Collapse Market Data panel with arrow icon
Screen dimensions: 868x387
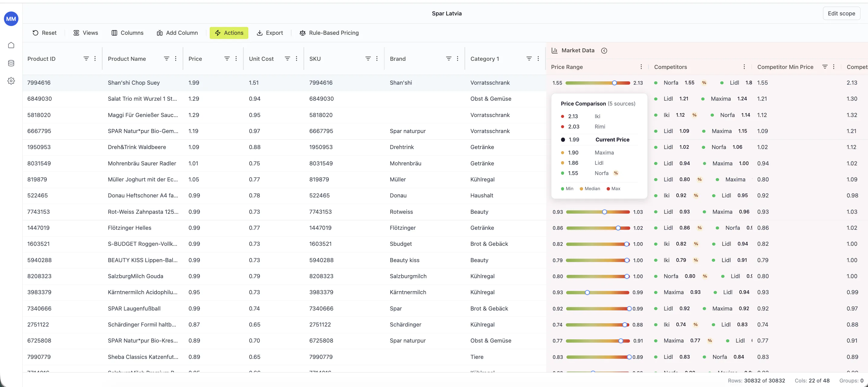pyautogui.click(x=604, y=50)
